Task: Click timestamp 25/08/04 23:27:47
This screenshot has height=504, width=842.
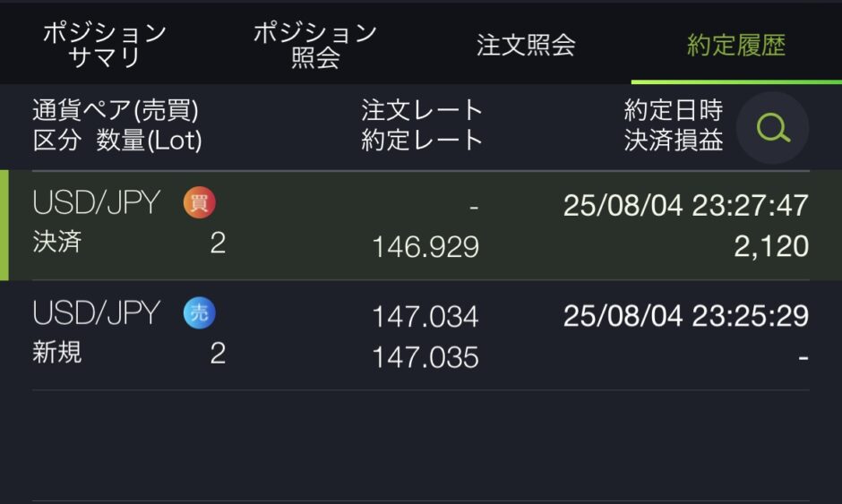Action: (686, 205)
